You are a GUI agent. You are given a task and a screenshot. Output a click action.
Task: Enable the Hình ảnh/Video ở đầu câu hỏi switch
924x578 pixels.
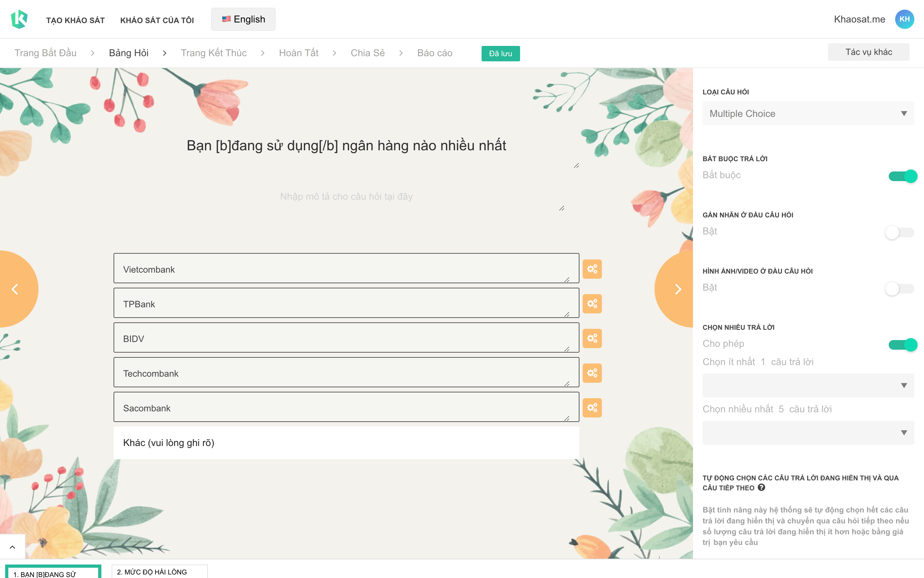coord(900,289)
